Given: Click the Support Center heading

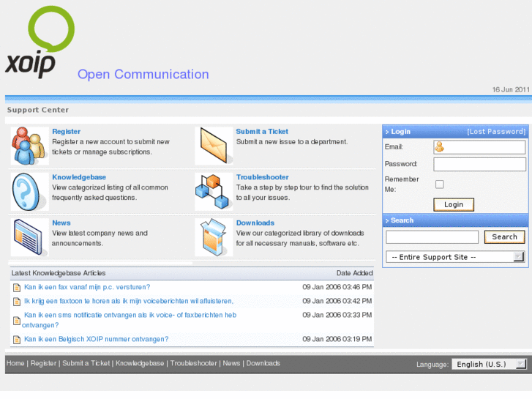Looking at the screenshot, I should (38, 110).
